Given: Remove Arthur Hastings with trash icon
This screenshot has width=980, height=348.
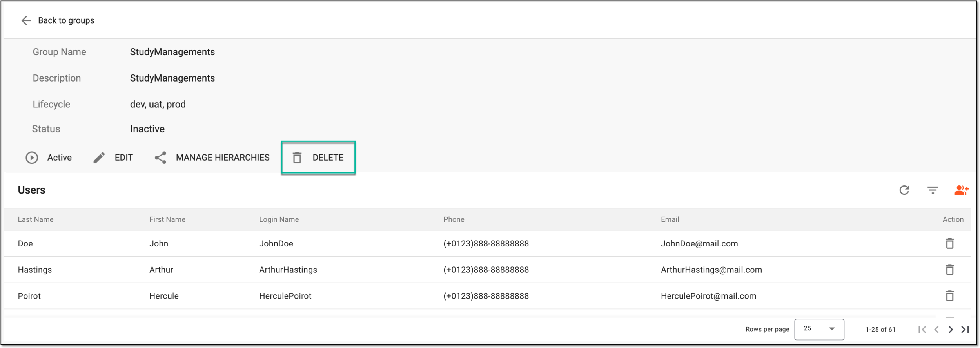Looking at the screenshot, I should click(950, 270).
